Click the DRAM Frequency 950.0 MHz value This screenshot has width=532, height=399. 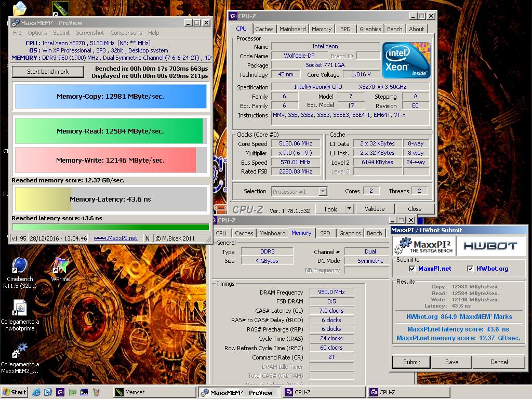click(x=331, y=292)
